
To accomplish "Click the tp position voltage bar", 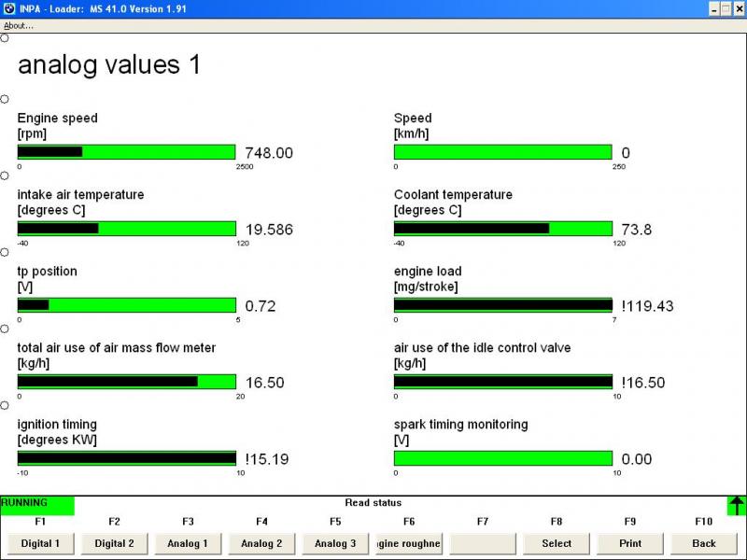I will 126,305.
